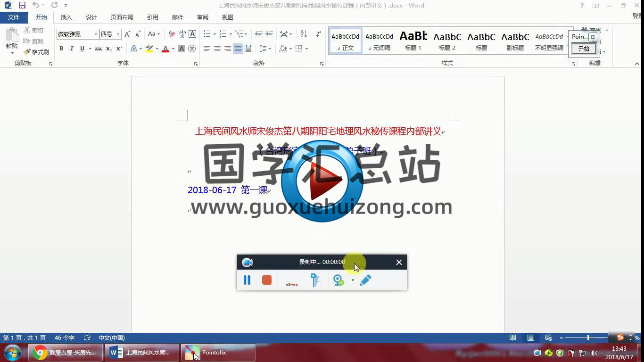Screen dimensions: 644x362
Task: Click the Sort (A-Z) icon
Action: click(x=304, y=34)
